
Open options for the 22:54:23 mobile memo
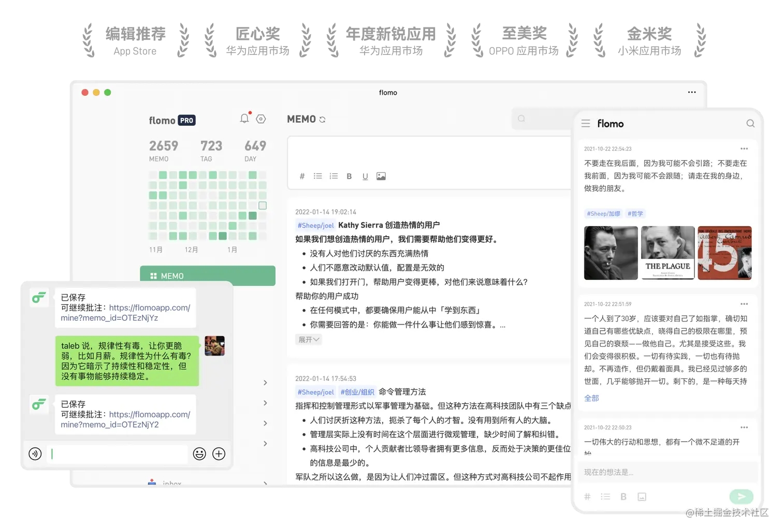coord(744,149)
